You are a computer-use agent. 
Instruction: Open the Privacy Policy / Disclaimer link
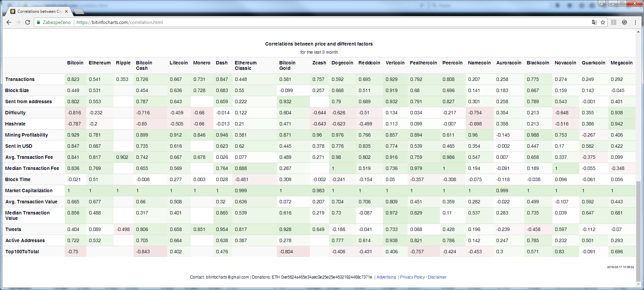point(423,277)
